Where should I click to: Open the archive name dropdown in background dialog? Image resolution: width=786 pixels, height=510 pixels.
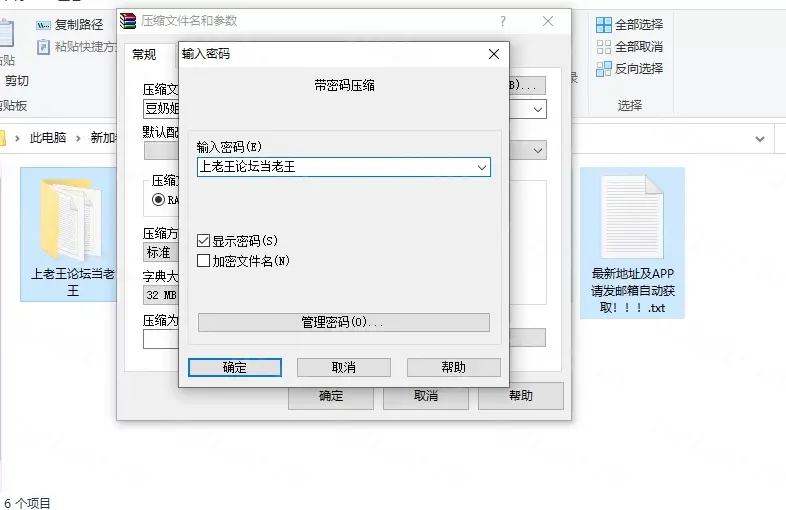click(x=538, y=109)
